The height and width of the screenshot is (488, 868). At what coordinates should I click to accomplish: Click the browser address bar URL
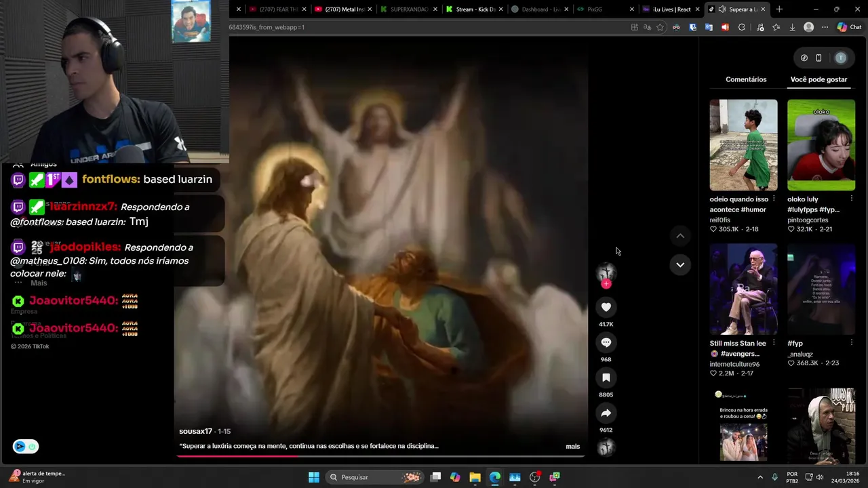click(267, 27)
